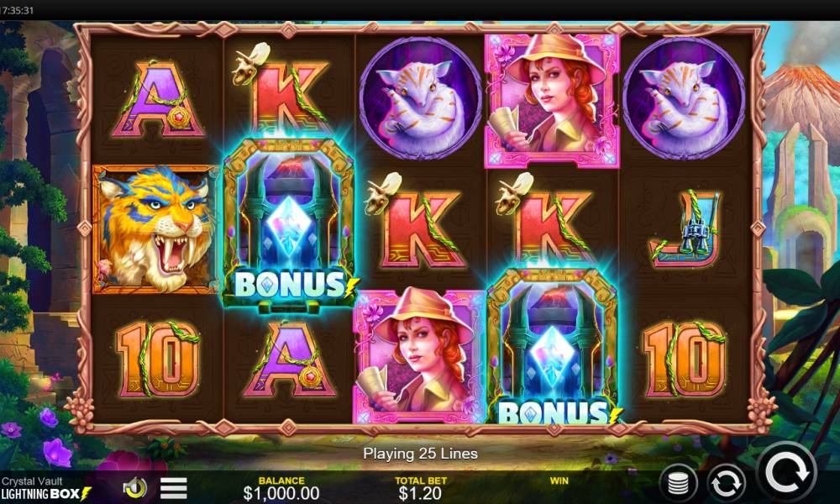Select the BONUS vault symbol on reel two

[x=289, y=225]
